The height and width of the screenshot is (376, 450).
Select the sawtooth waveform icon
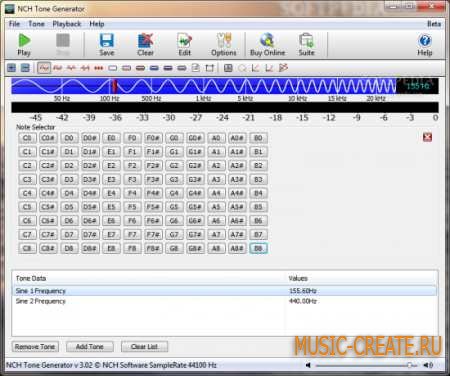click(85, 68)
